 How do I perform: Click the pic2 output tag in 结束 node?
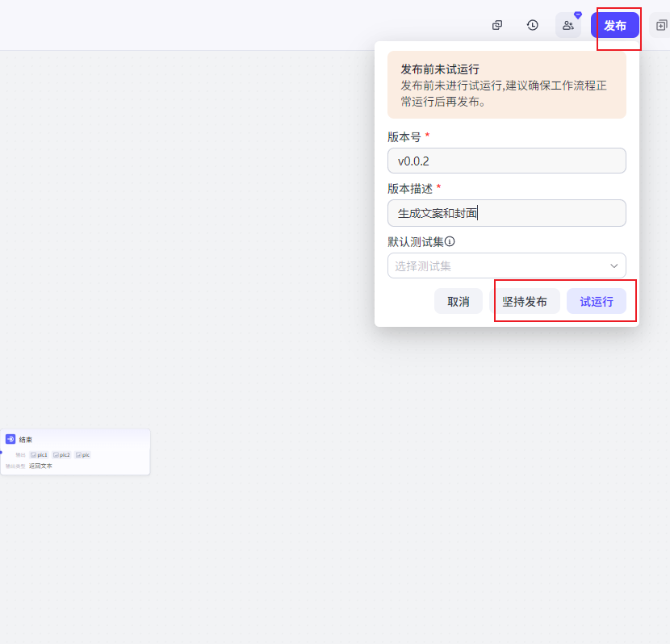[x=61, y=455]
